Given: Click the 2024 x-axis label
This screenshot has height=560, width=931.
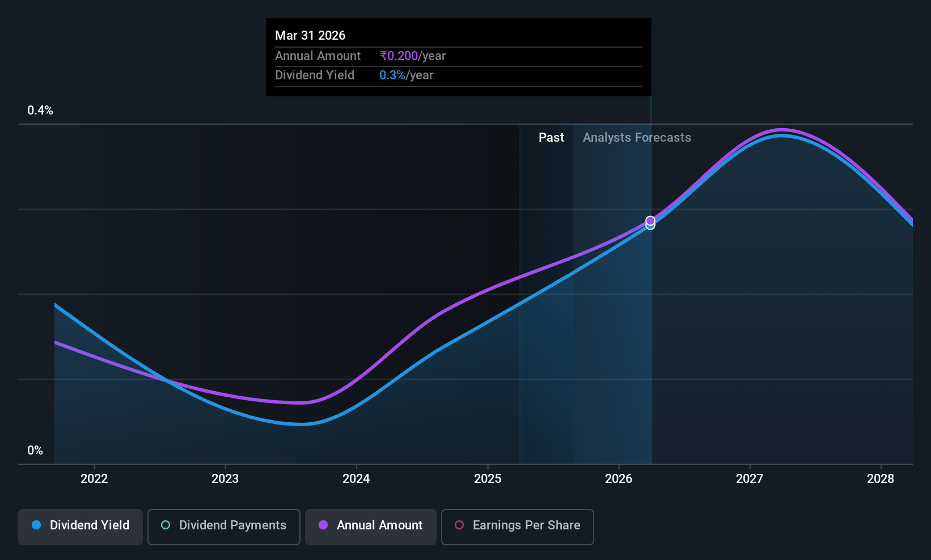Looking at the screenshot, I should [x=356, y=479].
